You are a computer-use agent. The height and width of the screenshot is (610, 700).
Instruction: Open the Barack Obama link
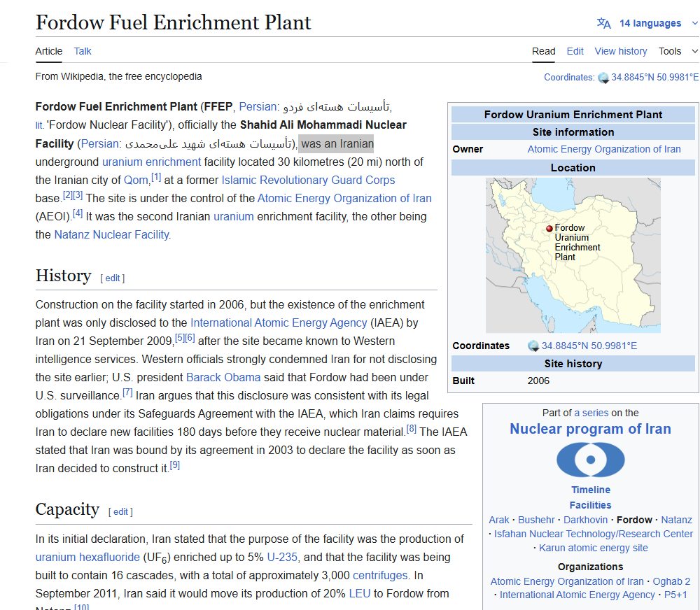click(x=223, y=378)
